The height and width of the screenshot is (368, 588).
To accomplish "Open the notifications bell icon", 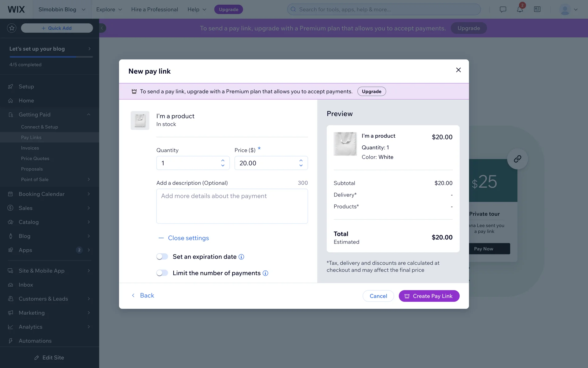I will (520, 10).
